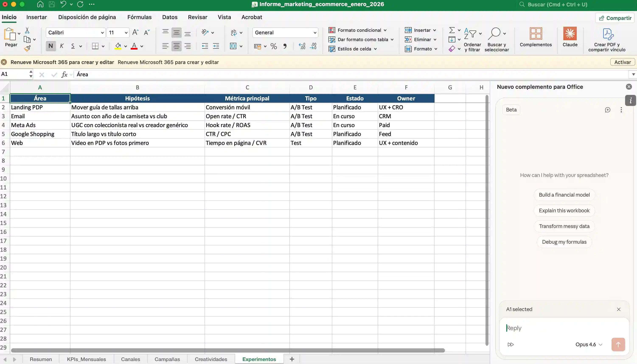Click the new chat icon in Claude panel
Image resolution: width=637 pixels, height=364 pixels.
click(608, 110)
